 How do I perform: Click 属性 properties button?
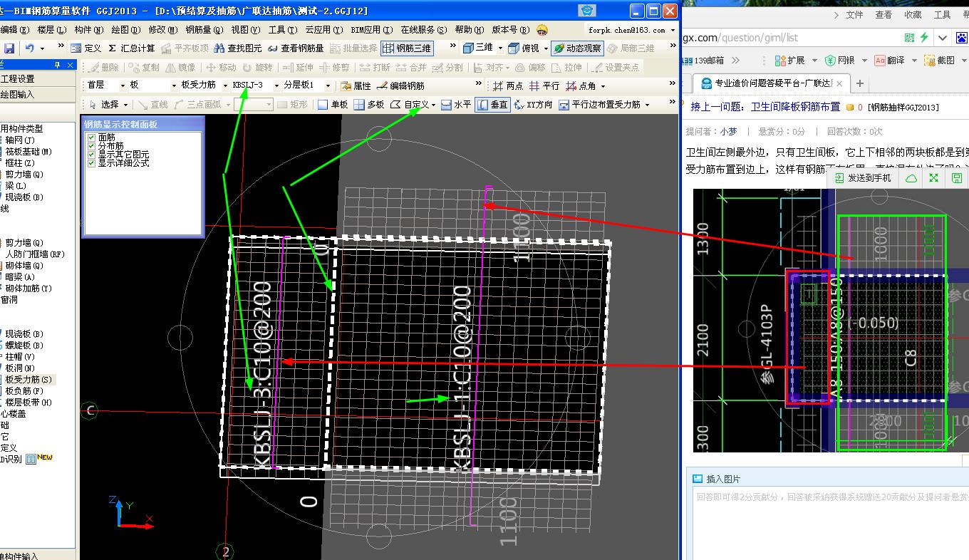click(x=356, y=85)
